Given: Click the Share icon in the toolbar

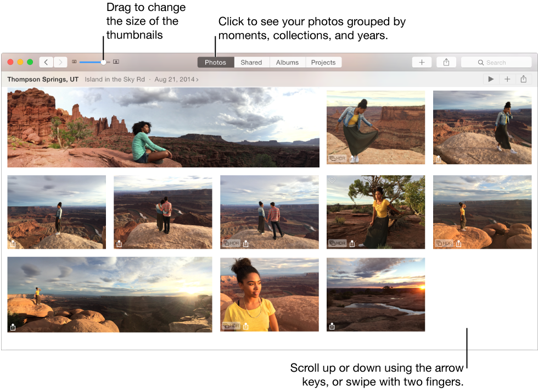Looking at the screenshot, I should 446,62.
